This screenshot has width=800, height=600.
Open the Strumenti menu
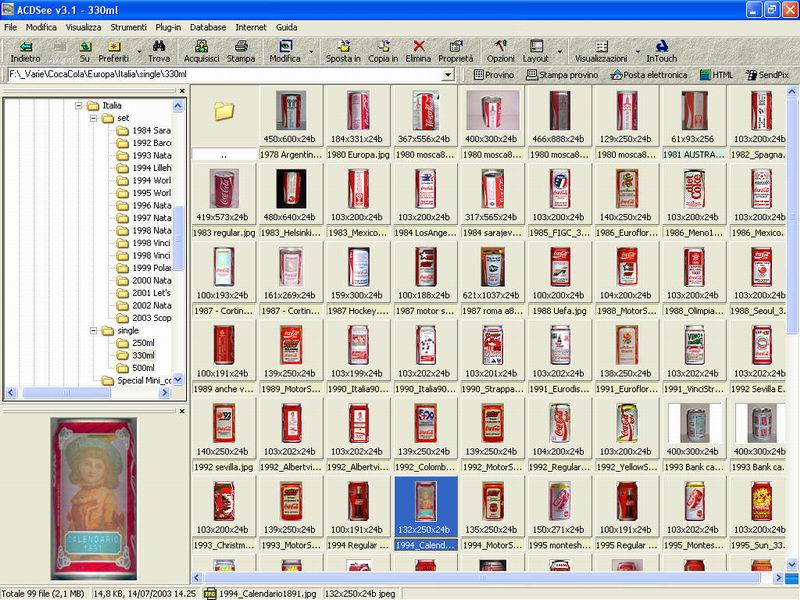click(x=128, y=27)
